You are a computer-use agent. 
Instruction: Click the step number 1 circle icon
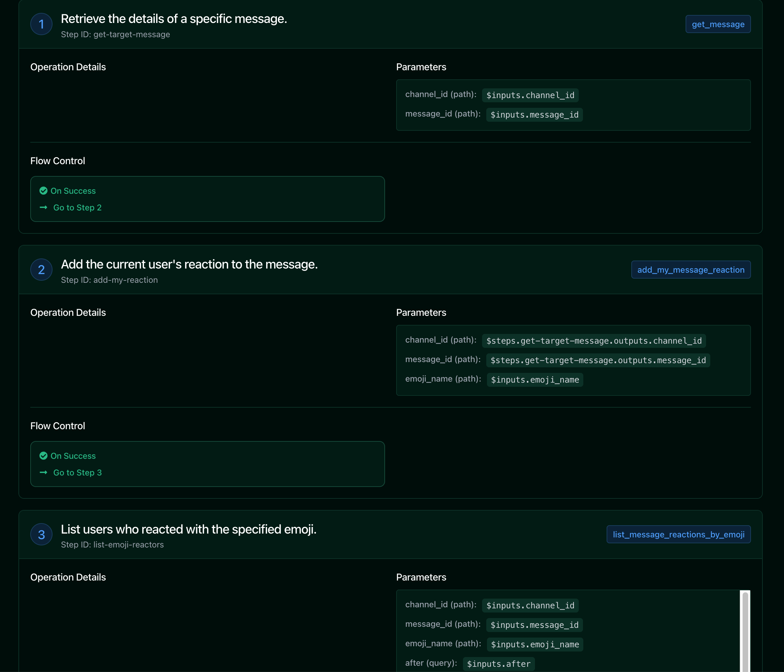click(41, 24)
